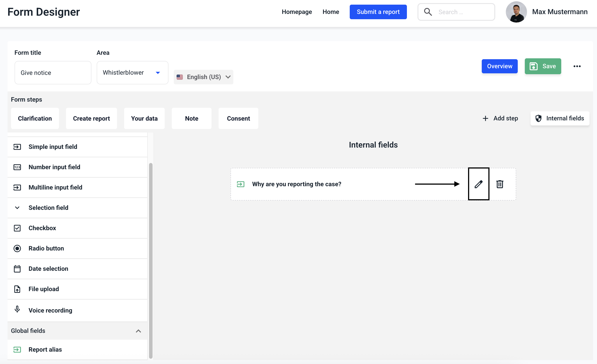The width and height of the screenshot is (597, 364).
Task: Click the three-dots more options icon
Action: tap(577, 66)
